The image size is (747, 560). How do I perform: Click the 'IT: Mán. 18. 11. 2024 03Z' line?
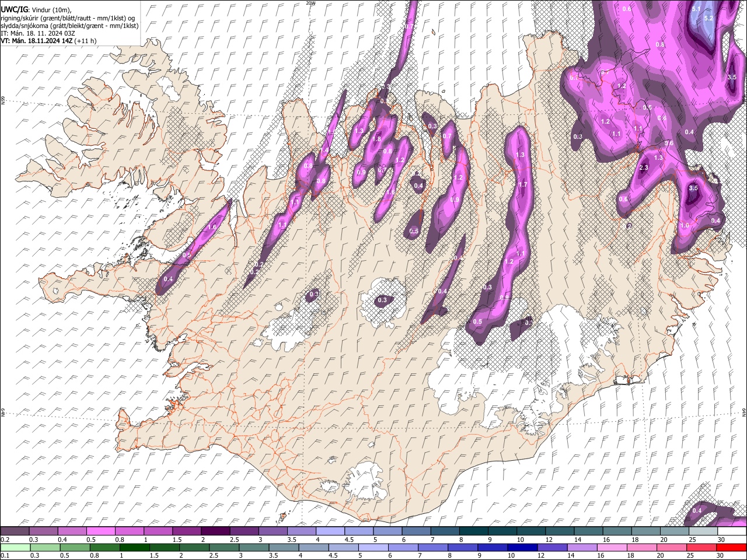click(37, 33)
